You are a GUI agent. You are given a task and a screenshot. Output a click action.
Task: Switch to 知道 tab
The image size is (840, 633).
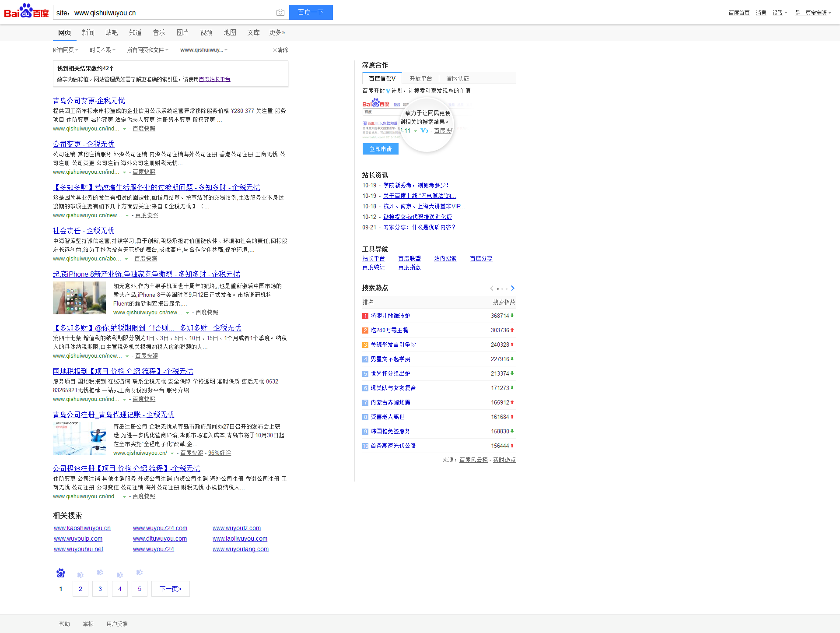click(135, 33)
